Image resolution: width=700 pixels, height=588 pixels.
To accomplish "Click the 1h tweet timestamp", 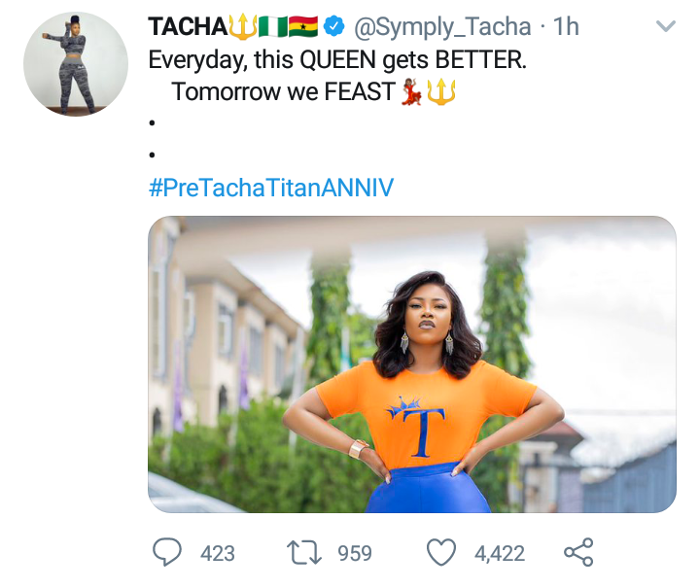I will click(566, 27).
